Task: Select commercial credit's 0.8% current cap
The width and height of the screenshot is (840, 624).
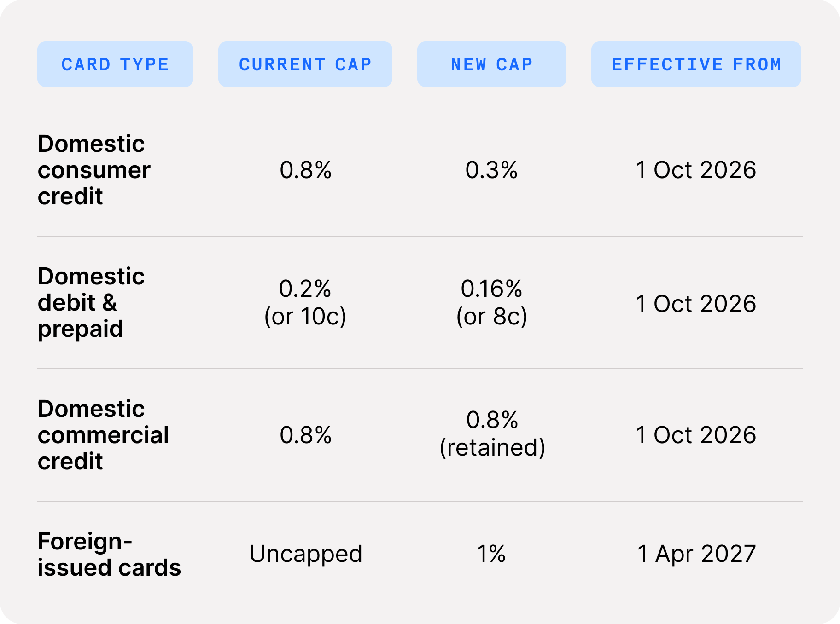Action: click(306, 435)
